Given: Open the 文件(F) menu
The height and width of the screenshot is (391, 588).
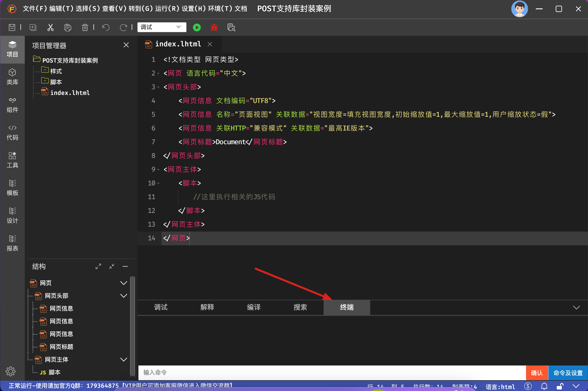Looking at the screenshot, I should click(x=35, y=9).
